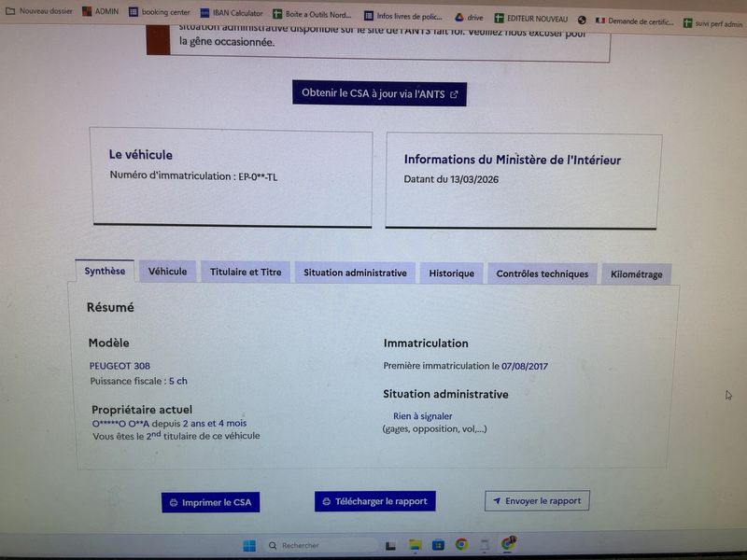Click the PEUGEOT 308 model text
Viewport: 747px width, 560px height.
(120, 366)
